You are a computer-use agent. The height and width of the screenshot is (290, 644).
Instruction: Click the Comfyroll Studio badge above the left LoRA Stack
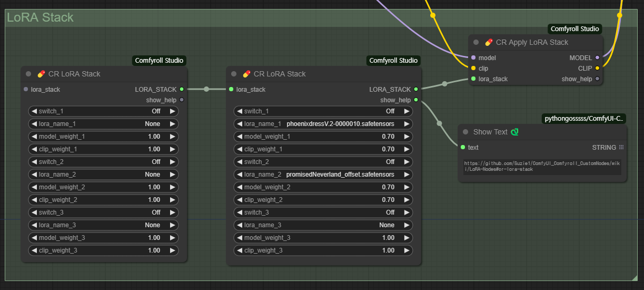(x=159, y=61)
